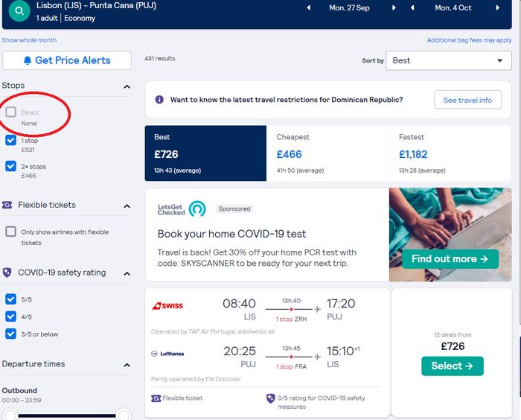Uncheck the 1 stop filter
Screen dimensions: 521x420
point(10,140)
